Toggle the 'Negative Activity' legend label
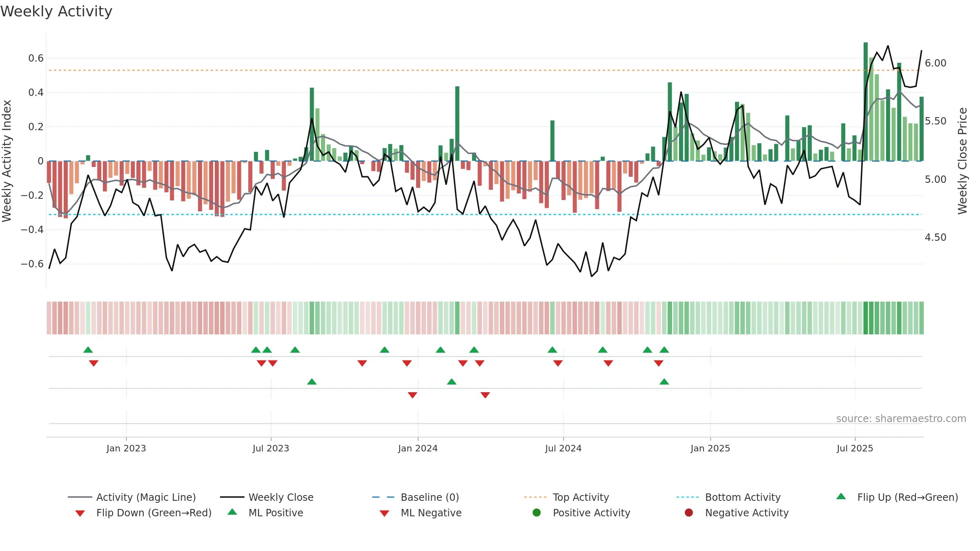This screenshot has height=551, width=980. [747, 513]
